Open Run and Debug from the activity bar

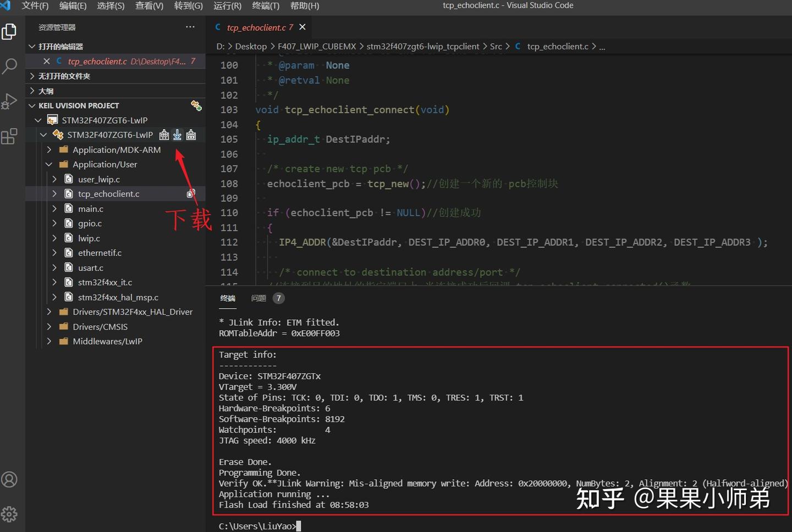(x=9, y=101)
